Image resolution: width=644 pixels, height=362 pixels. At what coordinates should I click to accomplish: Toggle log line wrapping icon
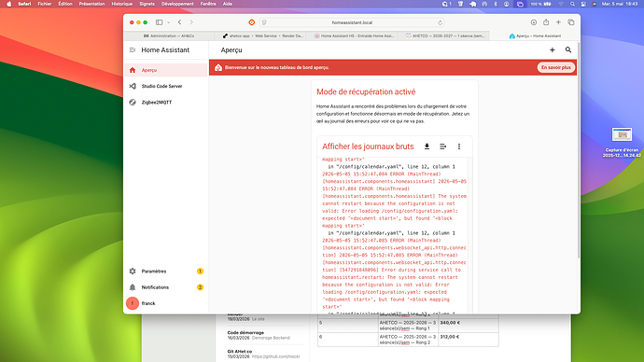442,146
